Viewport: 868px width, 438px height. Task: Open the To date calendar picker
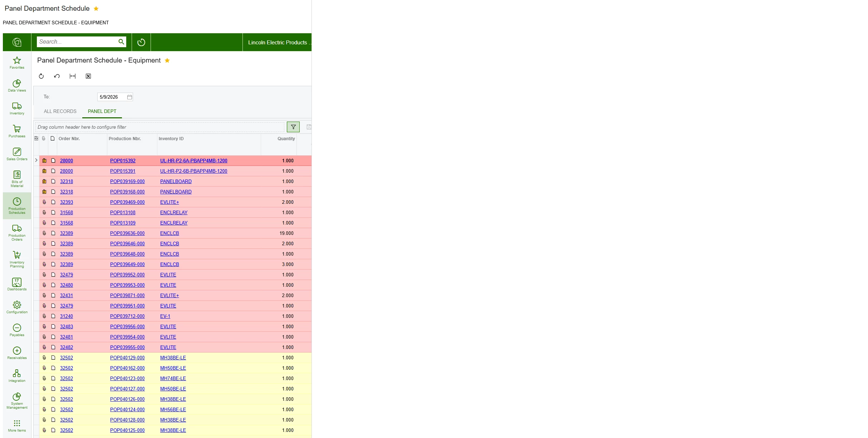click(129, 97)
